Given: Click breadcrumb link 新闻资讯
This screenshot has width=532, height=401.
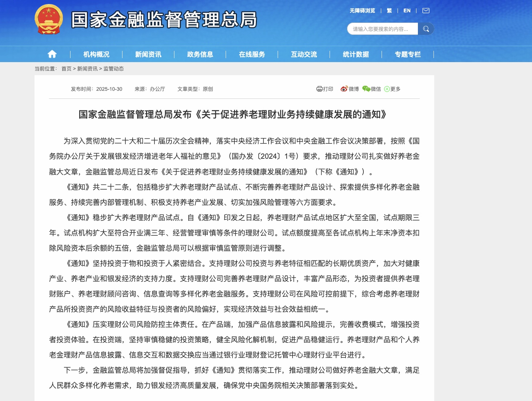Looking at the screenshot, I should click(88, 69).
